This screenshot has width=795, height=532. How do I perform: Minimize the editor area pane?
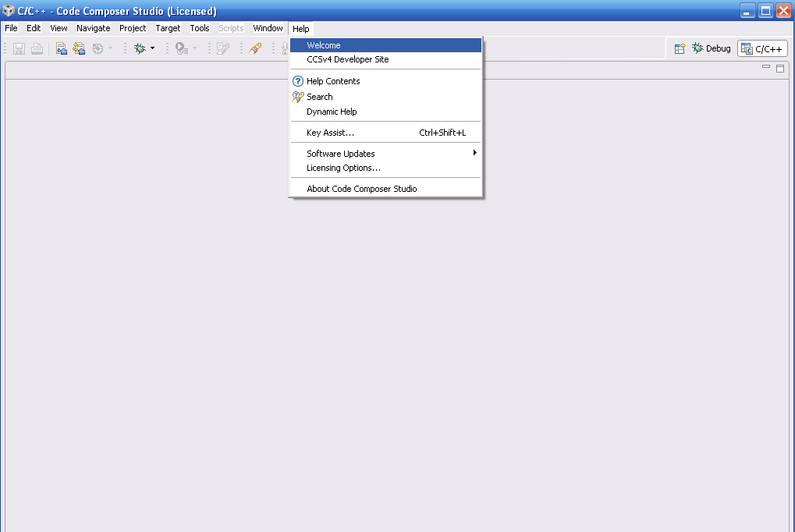tap(766, 66)
